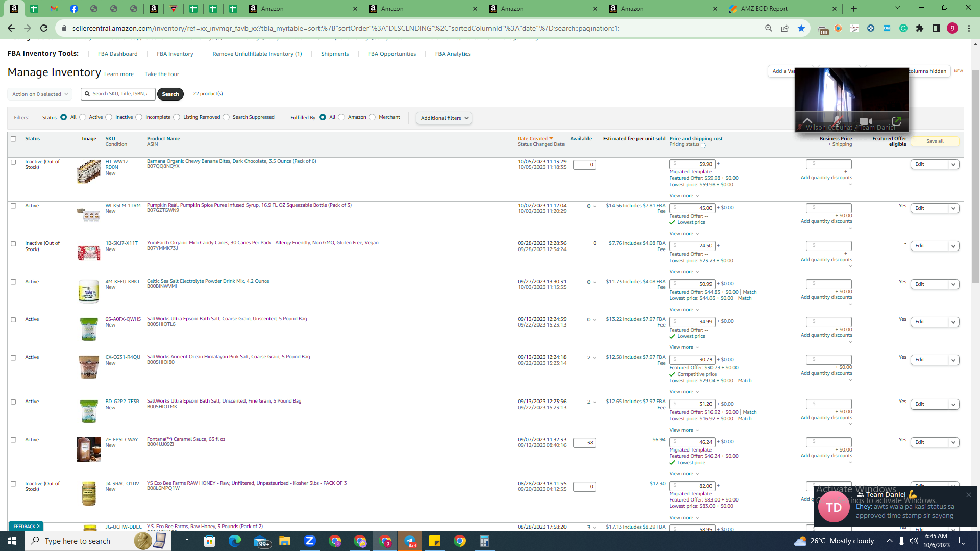Open Telegram from the taskbar

click(410, 541)
